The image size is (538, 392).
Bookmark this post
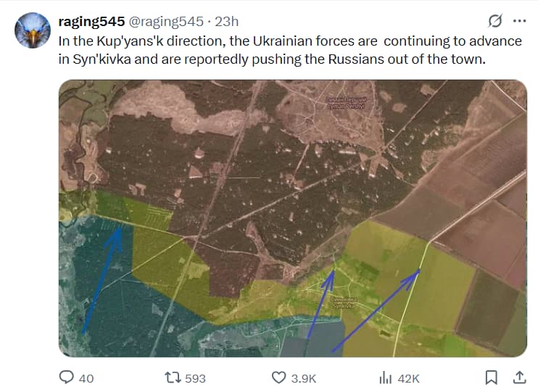click(491, 378)
